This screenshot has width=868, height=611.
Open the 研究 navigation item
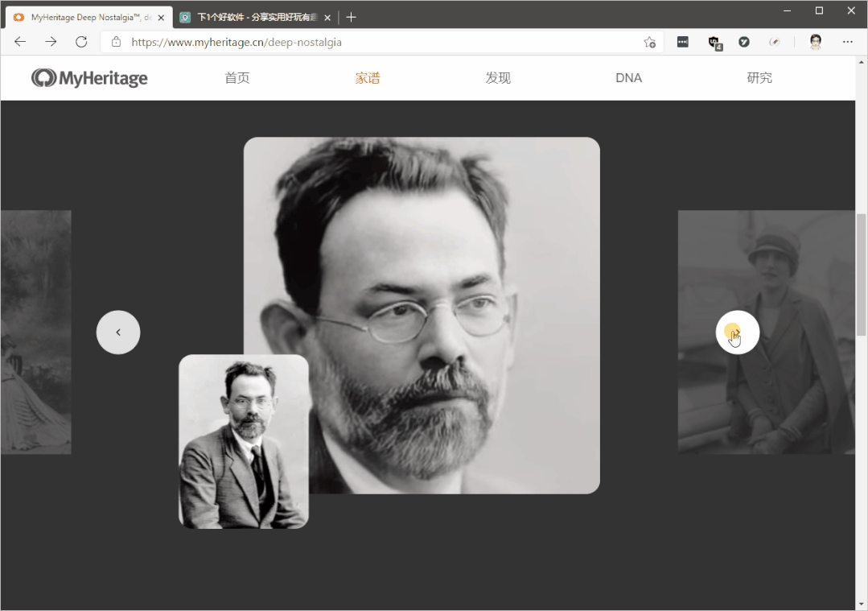tap(759, 78)
